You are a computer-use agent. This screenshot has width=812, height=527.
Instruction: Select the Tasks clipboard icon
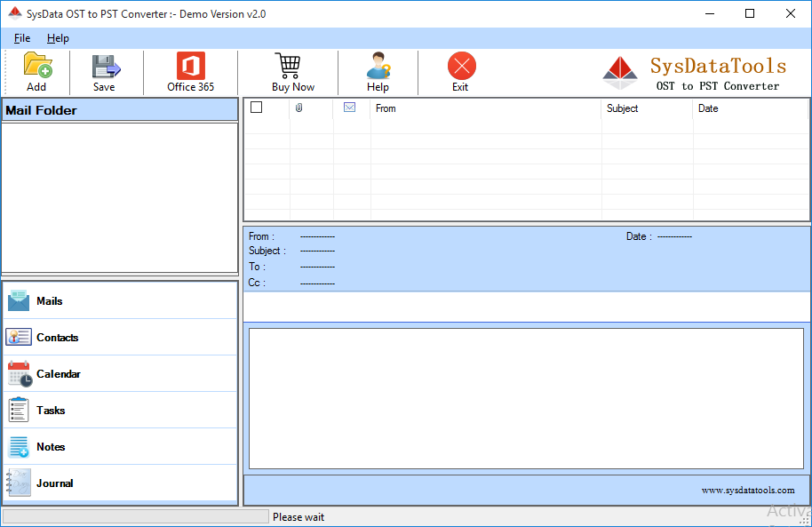(19, 410)
